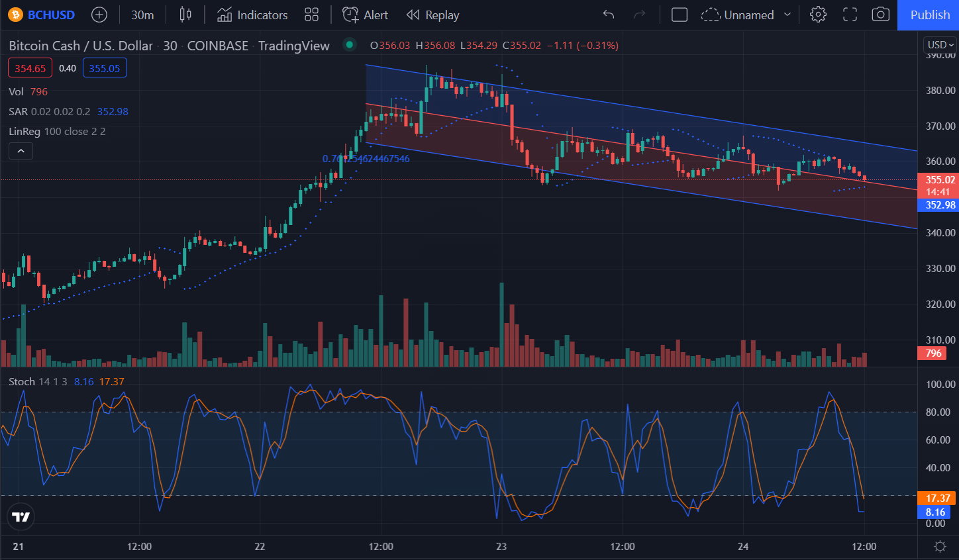Click the Bitcoin Cash / U.S. Dollar title
Viewport: 959px width, 560px height.
point(81,46)
